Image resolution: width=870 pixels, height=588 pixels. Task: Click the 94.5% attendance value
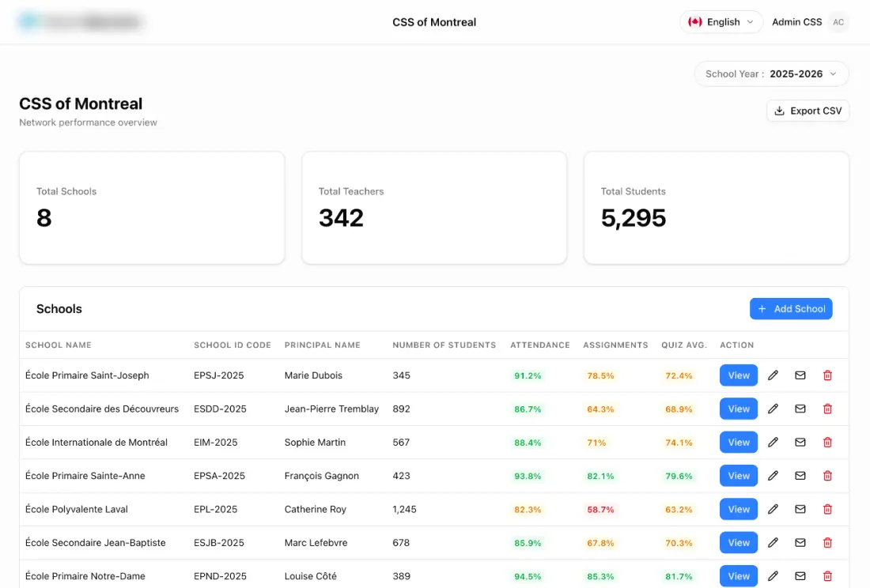tap(528, 576)
